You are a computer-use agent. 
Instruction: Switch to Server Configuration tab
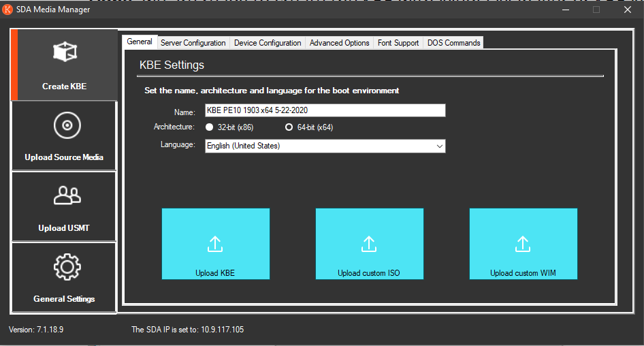coord(193,43)
